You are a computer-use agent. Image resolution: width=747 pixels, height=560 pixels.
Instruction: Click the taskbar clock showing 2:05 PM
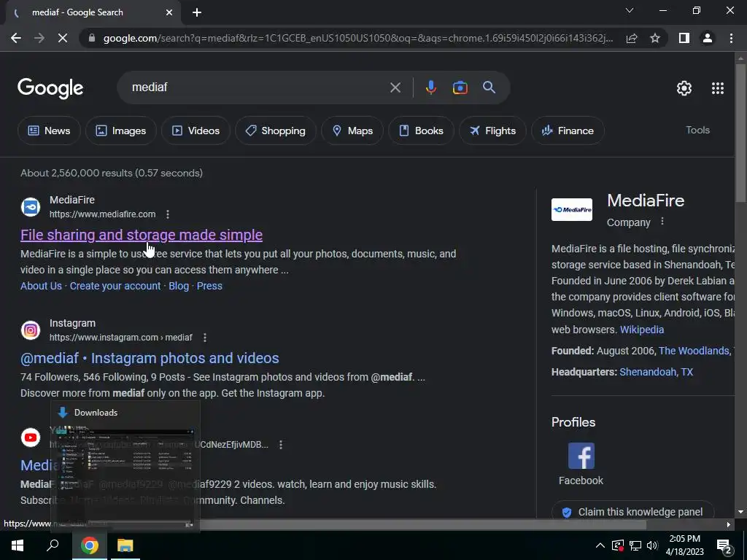[x=684, y=545]
